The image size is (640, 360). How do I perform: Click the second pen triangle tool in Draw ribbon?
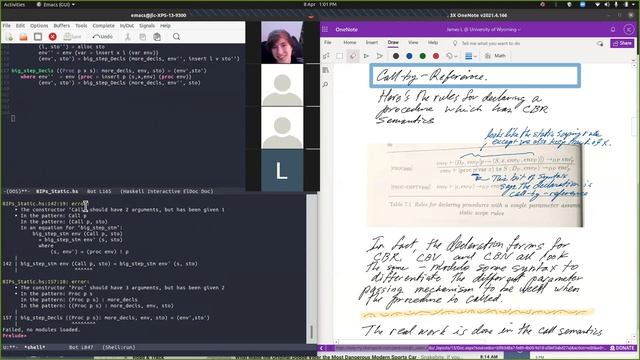click(x=380, y=56)
